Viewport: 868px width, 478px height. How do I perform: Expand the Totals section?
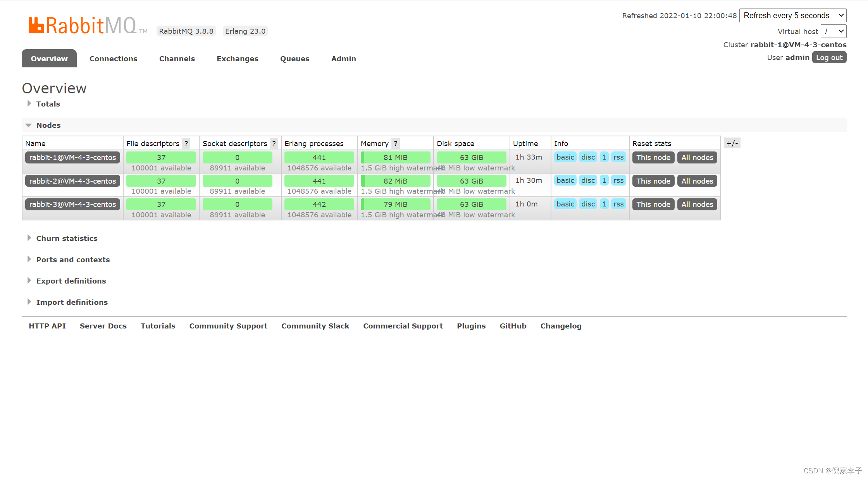coord(48,104)
